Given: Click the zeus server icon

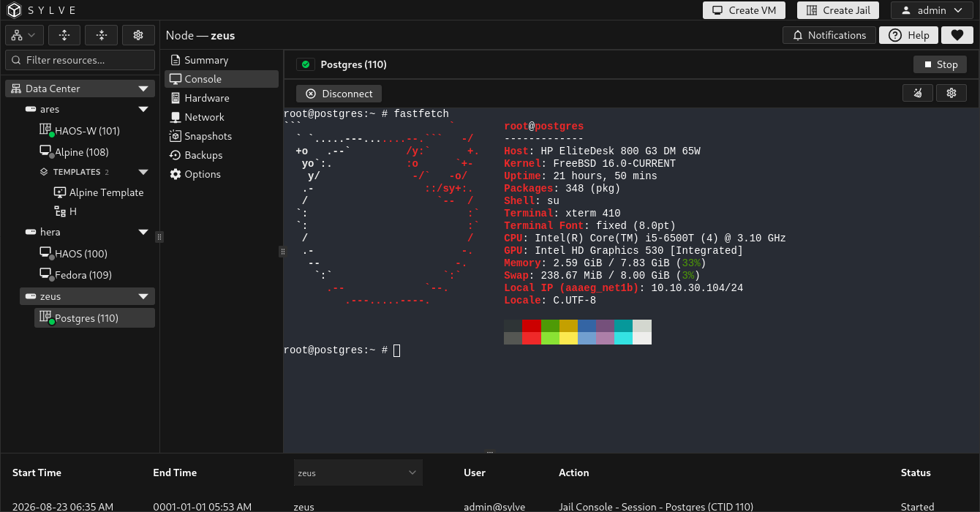Looking at the screenshot, I should pyautogui.click(x=31, y=296).
